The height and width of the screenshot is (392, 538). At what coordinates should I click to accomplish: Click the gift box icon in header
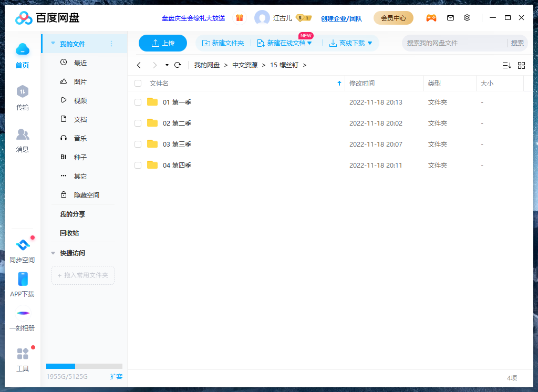pyautogui.click(x=240, y=18)
